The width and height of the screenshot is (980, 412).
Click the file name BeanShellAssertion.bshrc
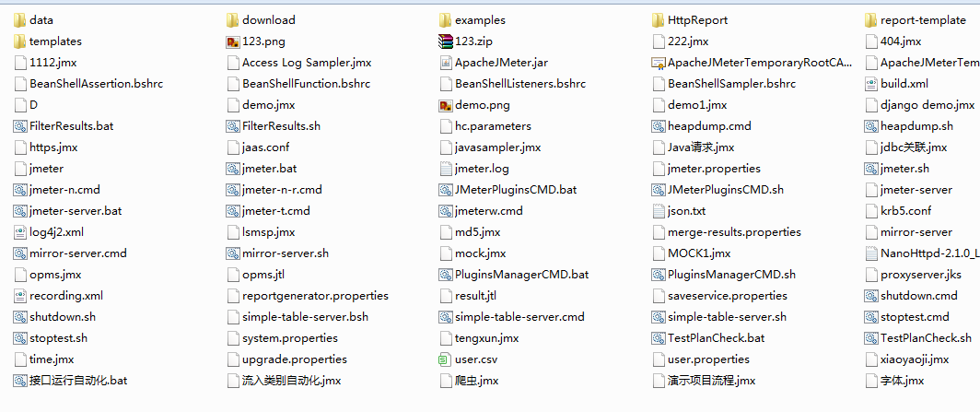coord(96,84)
